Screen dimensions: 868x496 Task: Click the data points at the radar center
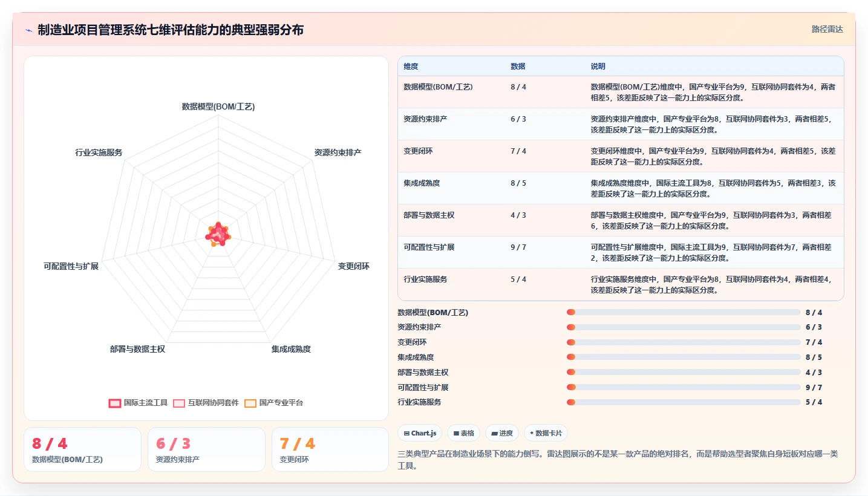[218, 235]
